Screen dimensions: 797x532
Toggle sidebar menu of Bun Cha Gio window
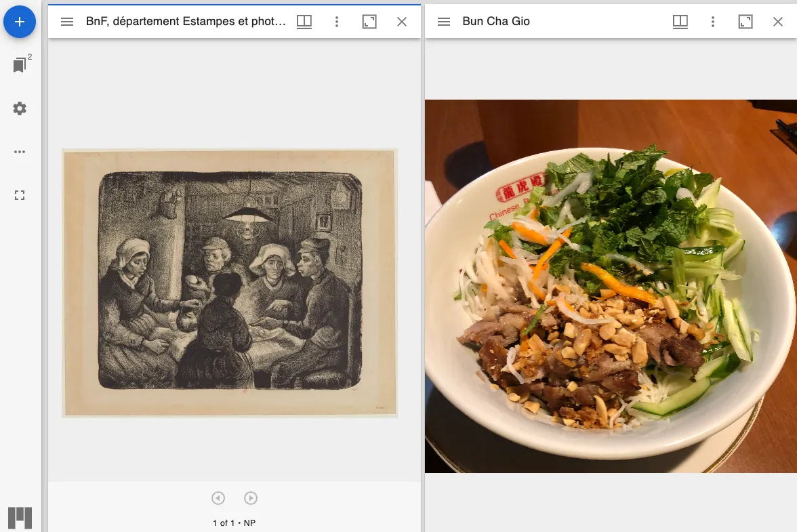[x=444, y=21]
